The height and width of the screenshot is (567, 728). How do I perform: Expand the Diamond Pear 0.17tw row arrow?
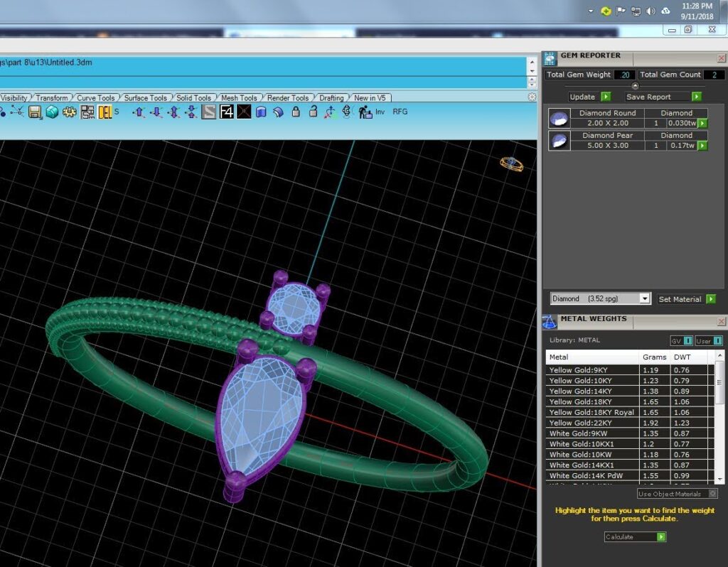[702, 145]
